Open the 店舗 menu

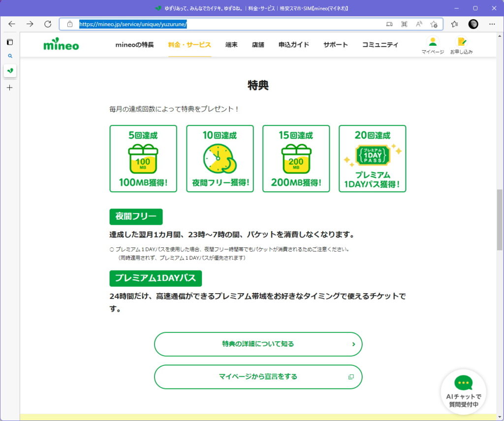258,45
